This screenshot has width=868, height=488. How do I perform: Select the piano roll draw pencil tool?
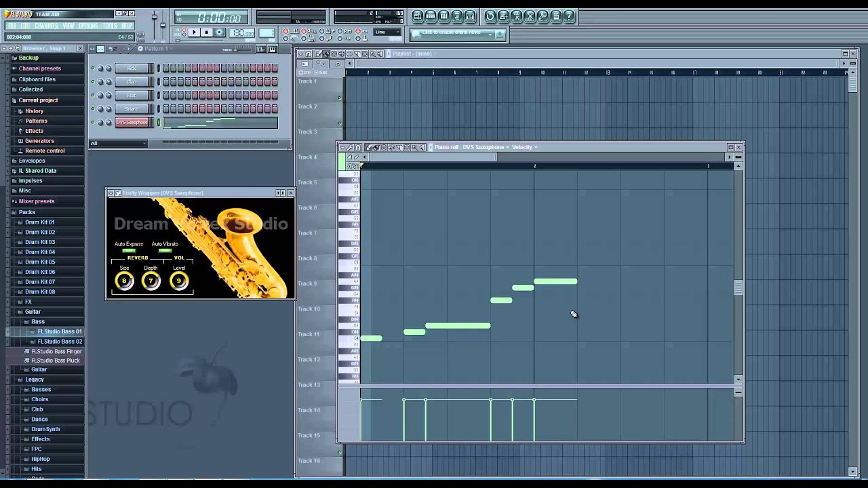tap(369, 147)
